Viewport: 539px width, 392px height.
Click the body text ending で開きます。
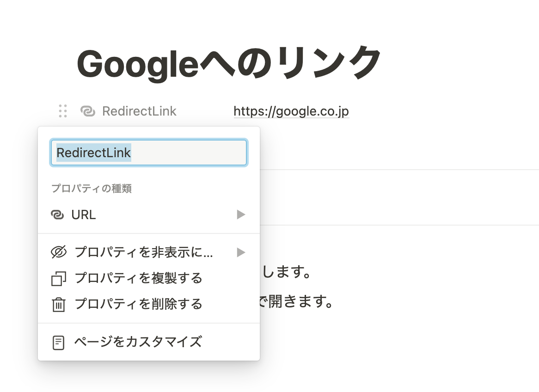296,301
